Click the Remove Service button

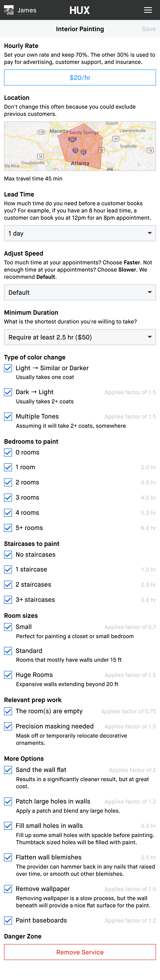(x=80, y=952)
